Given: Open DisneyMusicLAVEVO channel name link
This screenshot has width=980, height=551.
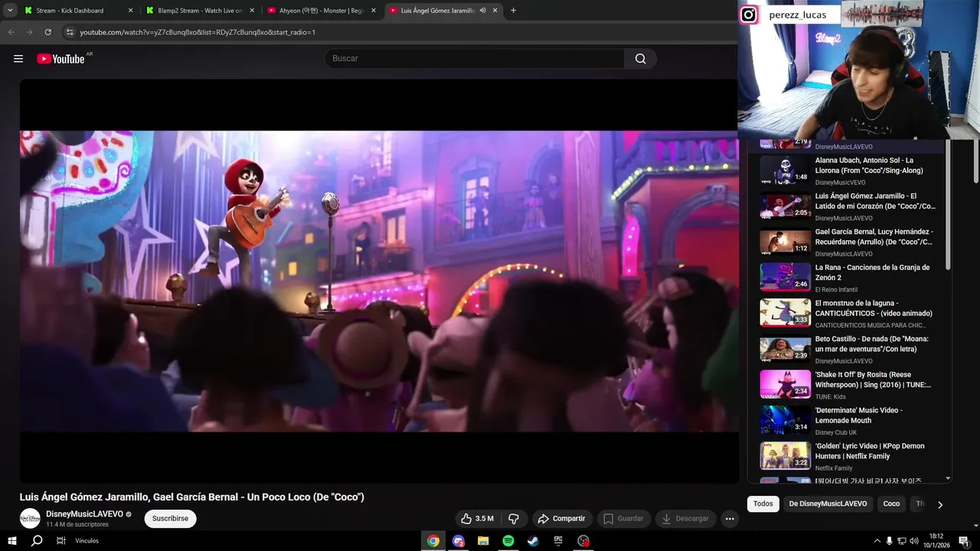Looking at the screenshot, I should [84, 514].
